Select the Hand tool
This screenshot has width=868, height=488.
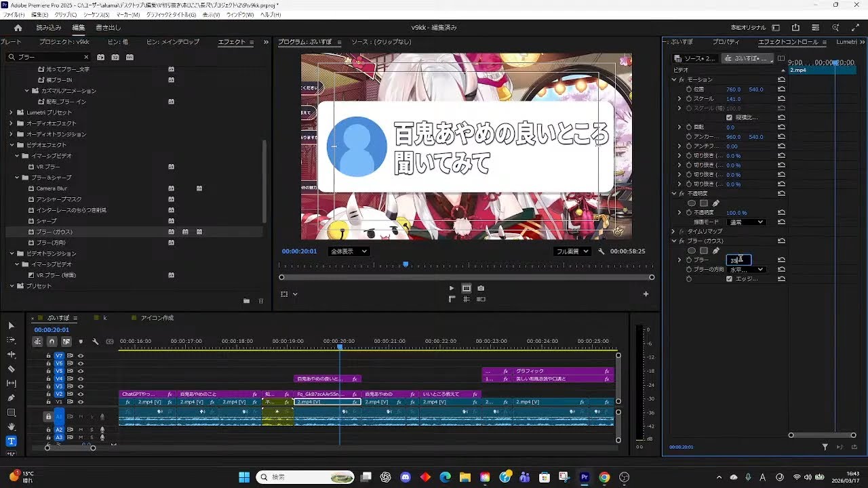[11, 427]
